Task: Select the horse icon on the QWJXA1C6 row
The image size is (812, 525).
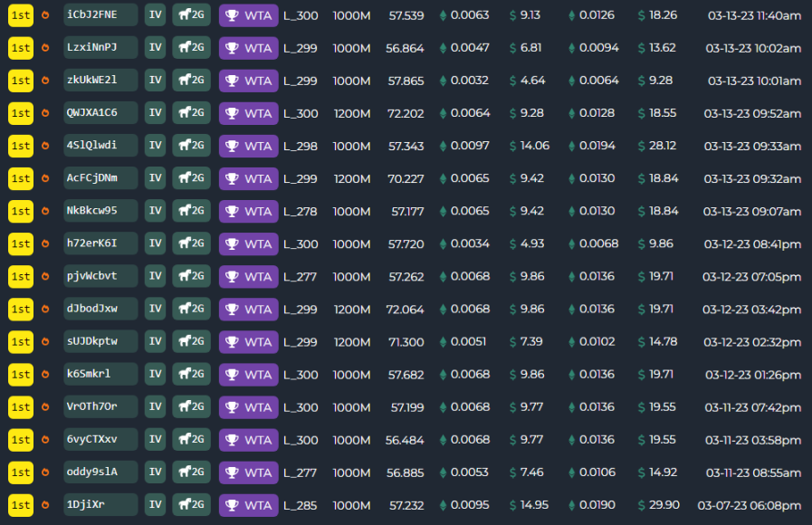Action: [185, 113]
